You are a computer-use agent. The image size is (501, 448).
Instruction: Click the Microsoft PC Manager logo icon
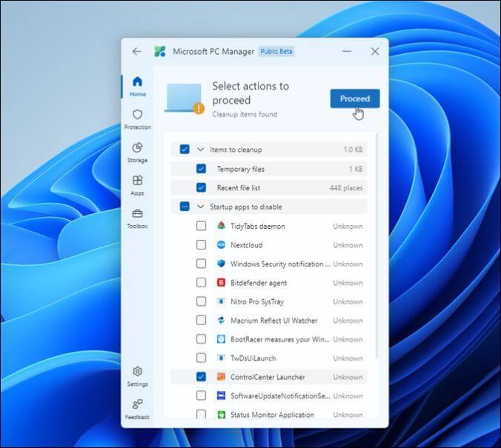tap(160, 51)
